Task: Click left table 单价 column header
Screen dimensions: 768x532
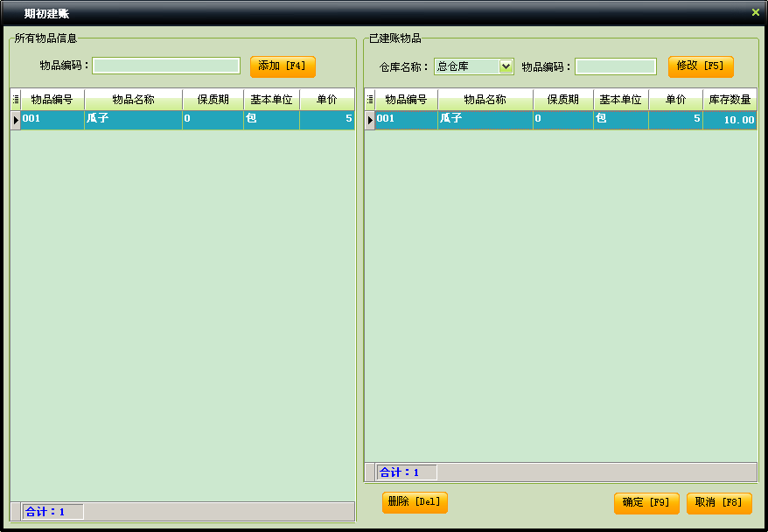Action: 326,100
